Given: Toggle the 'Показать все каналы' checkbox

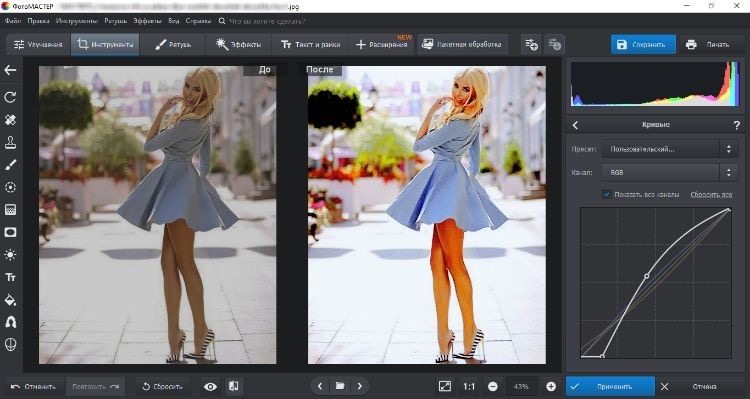Looking at the screenshot, I should [607, 194].
